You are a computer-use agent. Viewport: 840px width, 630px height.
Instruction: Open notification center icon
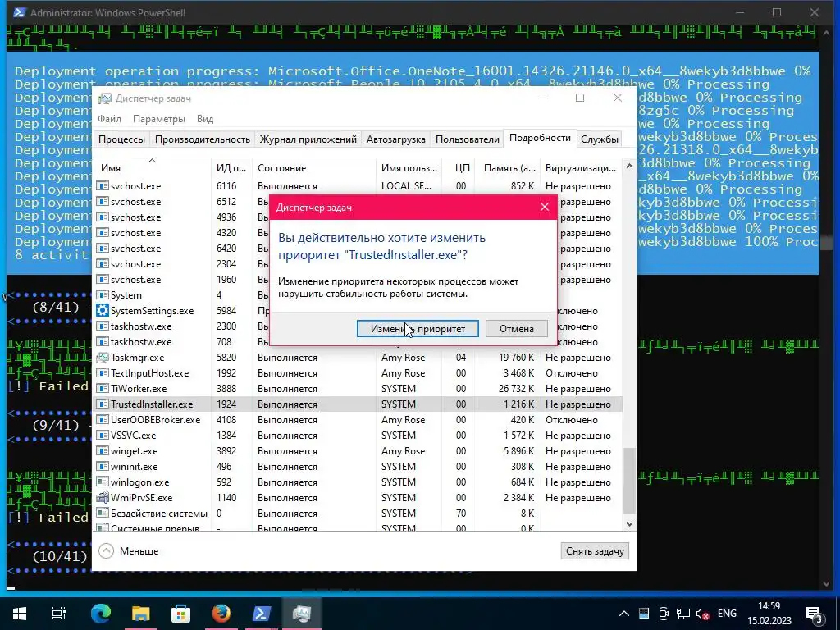pos(814,614)
